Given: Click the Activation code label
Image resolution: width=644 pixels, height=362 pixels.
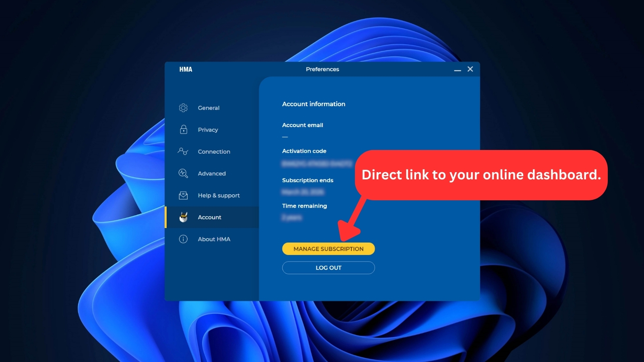Looking at the screenshot, I should [304, 151].
